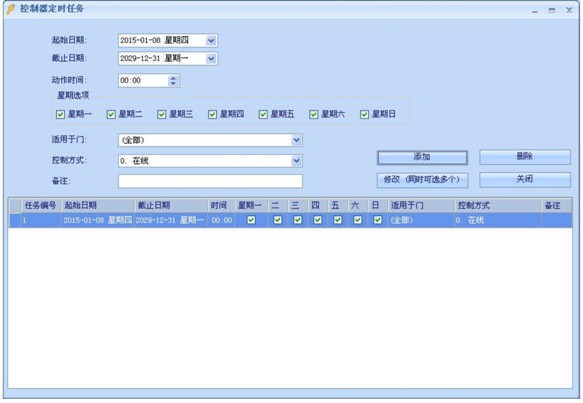The width and height of the screenshot is (583, 403).
Task: Click the 动作时间 spinner arrows
Action: coord(173,81)
